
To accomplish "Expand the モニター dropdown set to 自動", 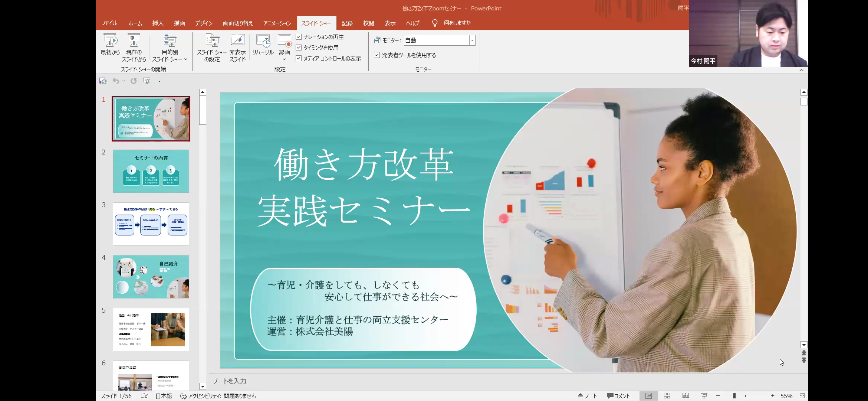I will [472, 40].
